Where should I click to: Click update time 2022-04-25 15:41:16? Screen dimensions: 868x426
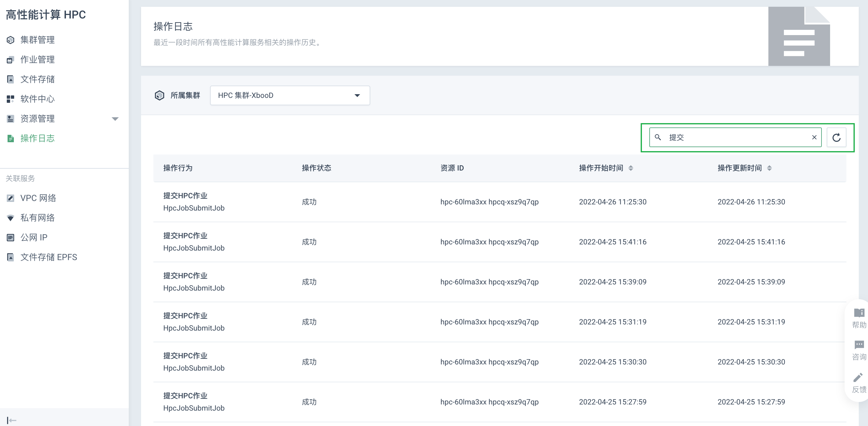(x=751, y=242)
